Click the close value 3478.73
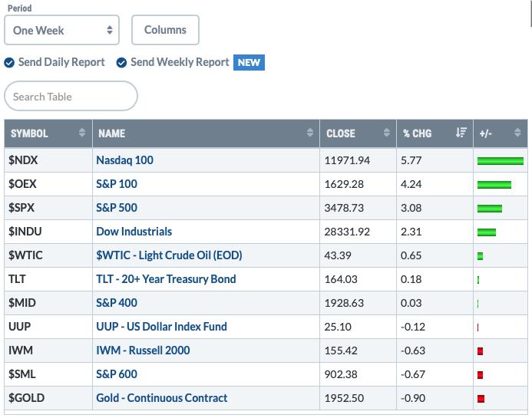Image resolution: width=532 pixels, height=418 pixels. click(344, 208)
